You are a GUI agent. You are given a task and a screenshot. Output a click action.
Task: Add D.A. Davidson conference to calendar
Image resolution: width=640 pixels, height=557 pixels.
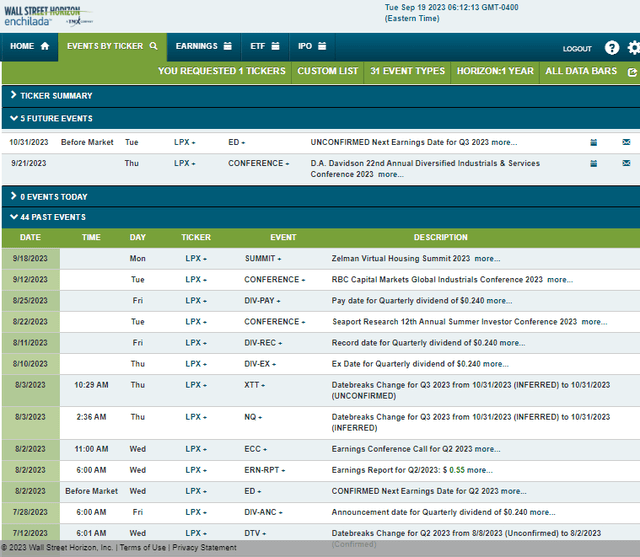point(593,163)
